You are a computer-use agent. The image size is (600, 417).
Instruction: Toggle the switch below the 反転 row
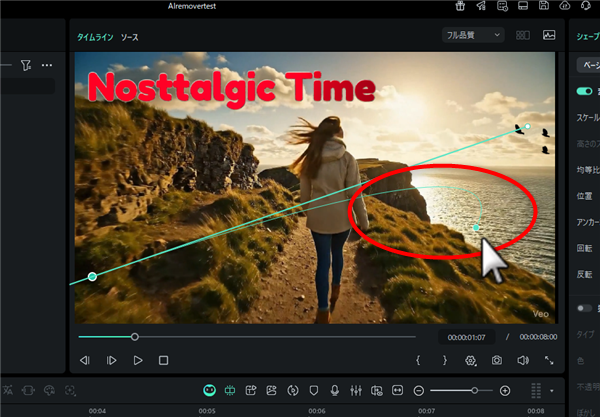(586, 308)
